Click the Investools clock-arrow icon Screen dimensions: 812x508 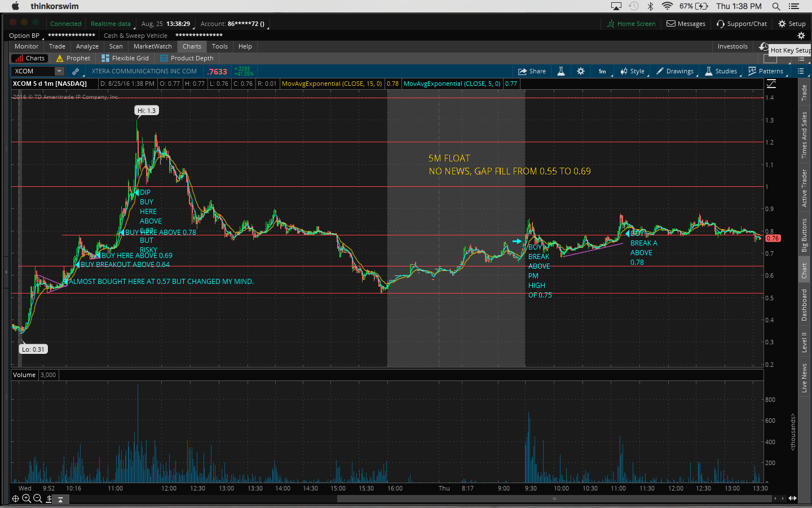pyautogui.click(x=764, y=46)
